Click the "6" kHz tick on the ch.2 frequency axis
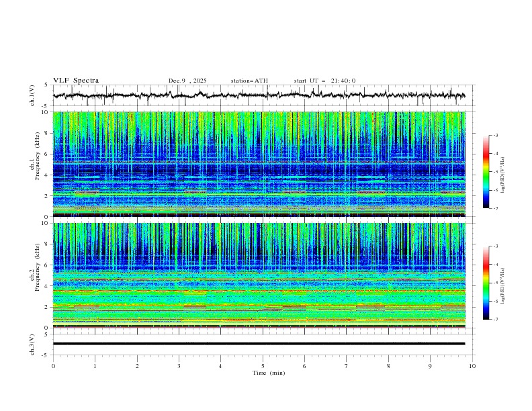This screenshot has width=532, height=411. pos(48,265)
